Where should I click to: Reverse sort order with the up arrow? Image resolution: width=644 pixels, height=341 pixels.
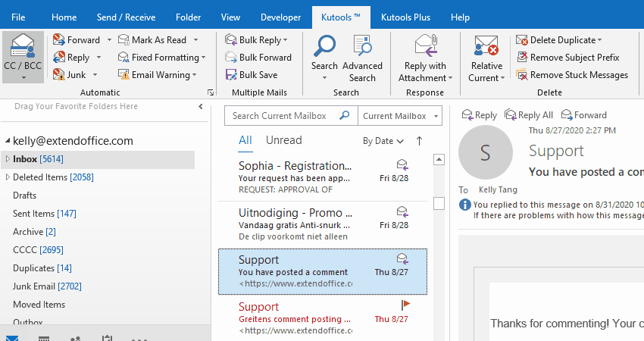tap(419, 141)
